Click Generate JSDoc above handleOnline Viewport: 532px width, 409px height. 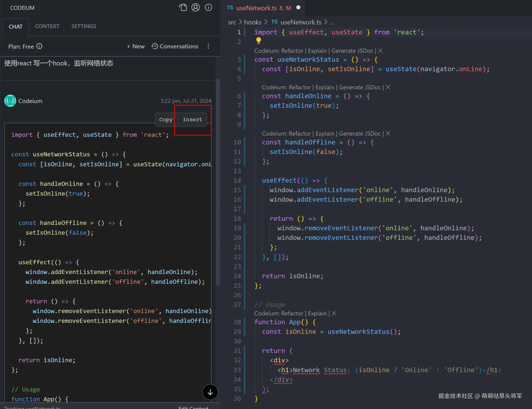click(360, 87)
